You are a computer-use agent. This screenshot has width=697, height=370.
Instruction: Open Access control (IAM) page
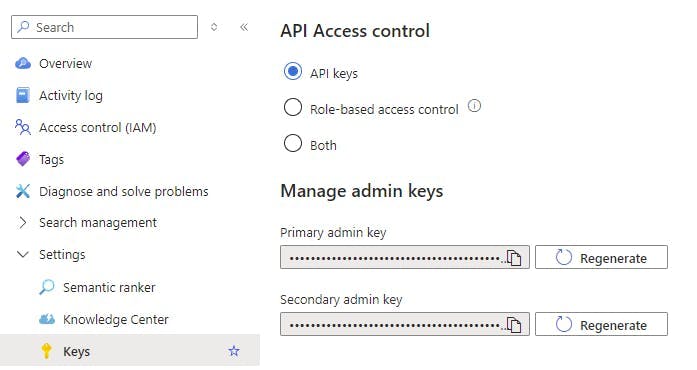[x=97, y=128]
